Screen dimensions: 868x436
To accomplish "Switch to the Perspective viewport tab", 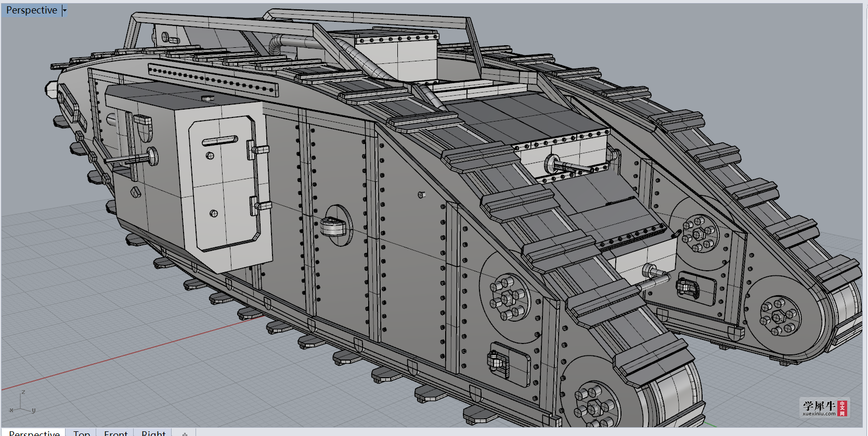I will click(x=34, y=432).
